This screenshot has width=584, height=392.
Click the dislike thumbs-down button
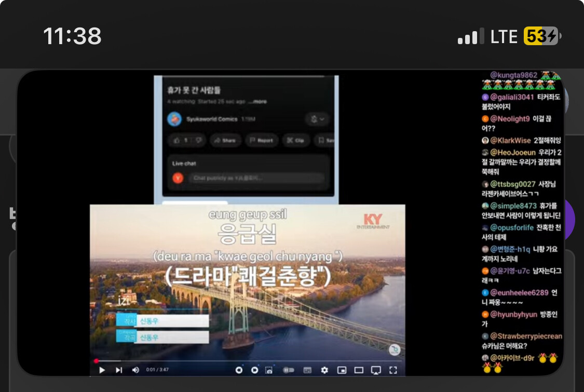click(198, 141)
